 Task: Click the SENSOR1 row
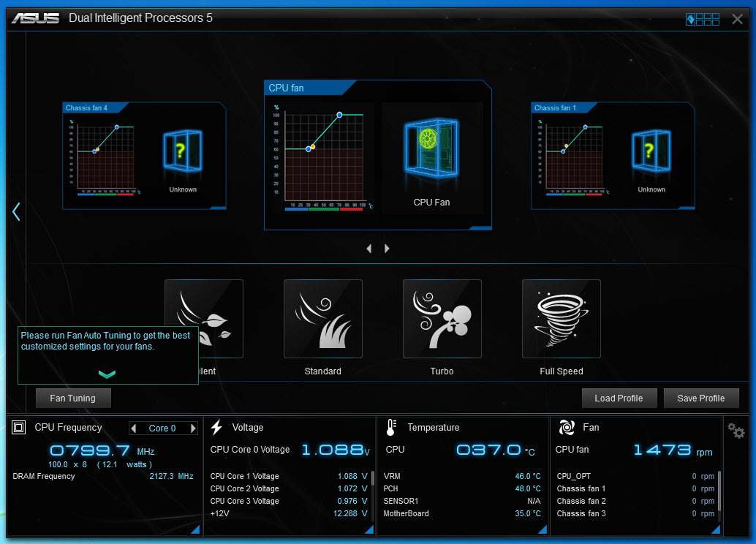tap(462, 501)
